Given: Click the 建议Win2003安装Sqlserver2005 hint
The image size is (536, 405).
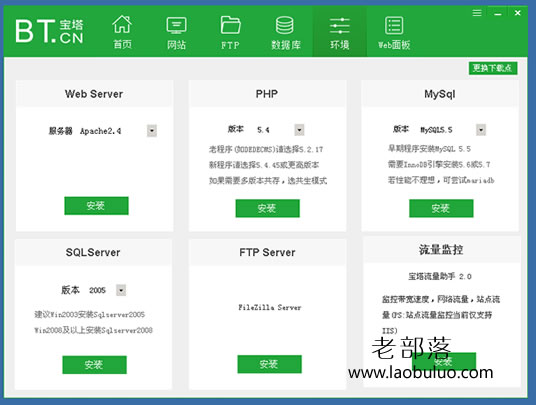Looking at the screenshot, I should pos(90,314).
